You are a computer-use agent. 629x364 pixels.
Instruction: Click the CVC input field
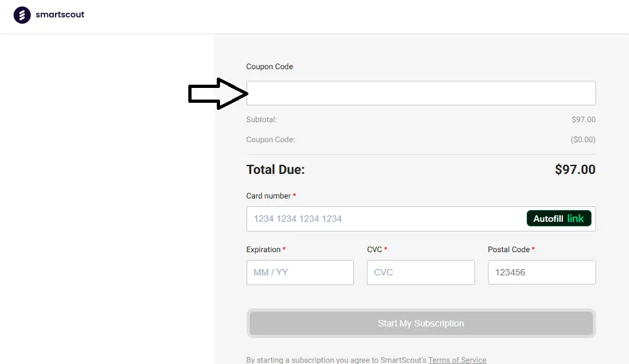tap(421, 273)
